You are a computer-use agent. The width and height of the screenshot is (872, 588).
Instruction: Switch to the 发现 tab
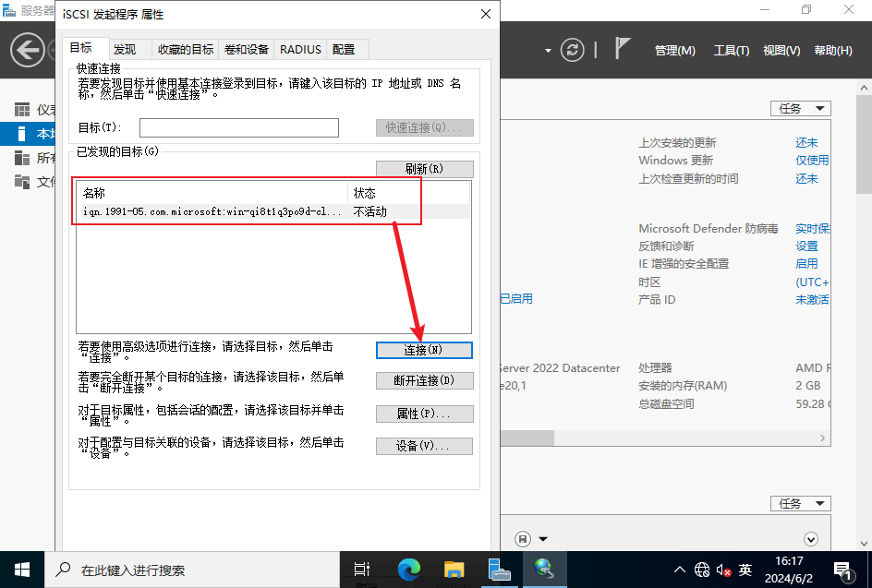pos(125,49)
